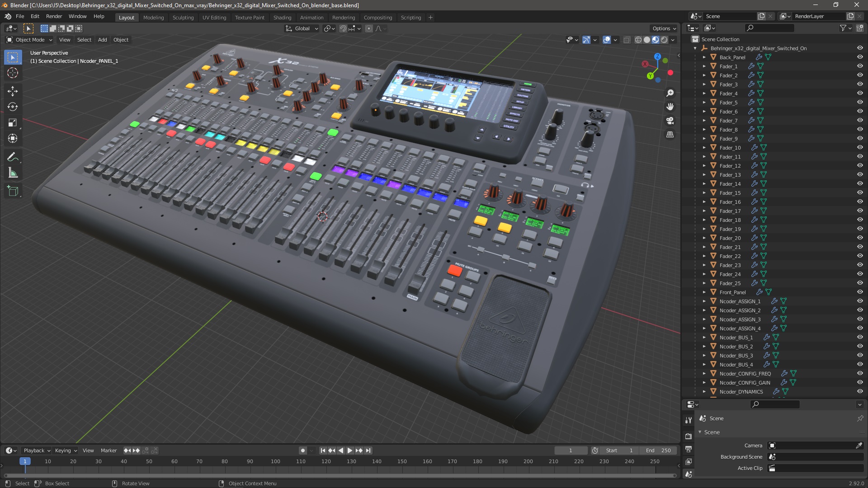Click frame 100 on the timeline
This screenshot has width=868, height=488.
click(275, 461)
